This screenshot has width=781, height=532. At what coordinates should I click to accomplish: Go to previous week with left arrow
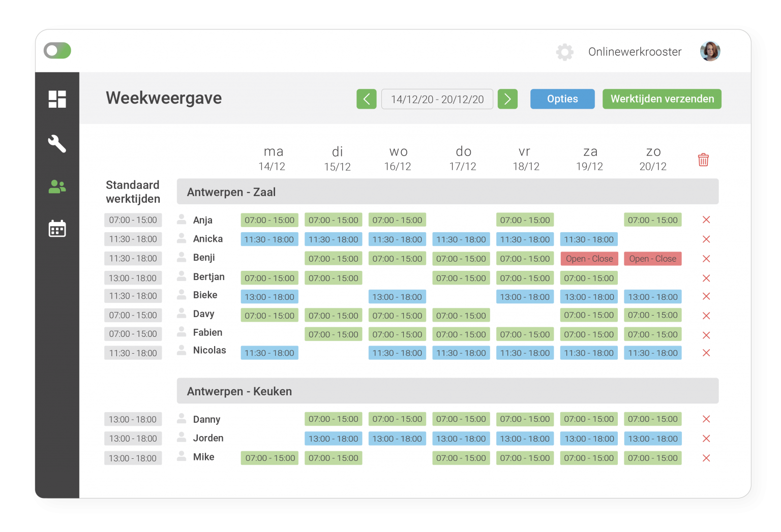(x=366, y=99)
